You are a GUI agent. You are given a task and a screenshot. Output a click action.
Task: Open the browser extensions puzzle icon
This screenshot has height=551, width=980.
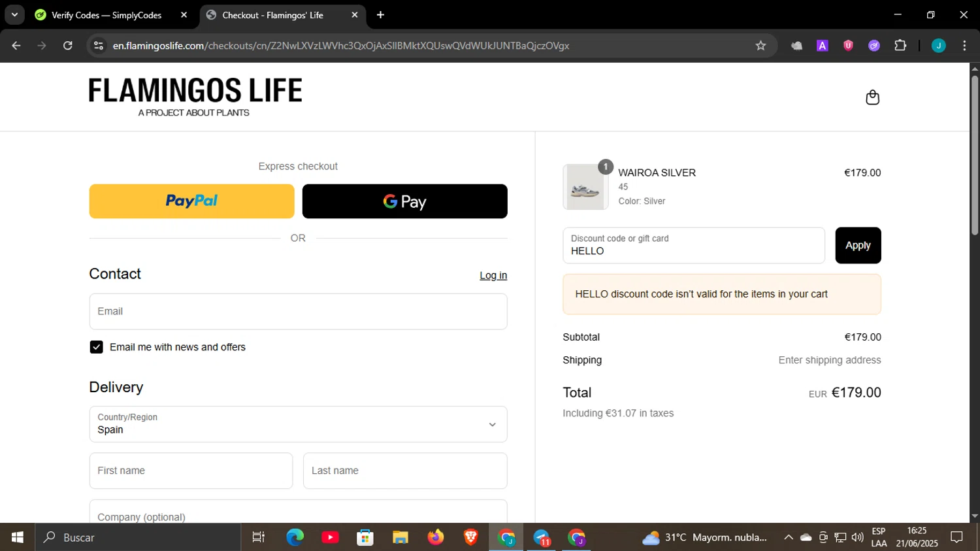(900, 46)
